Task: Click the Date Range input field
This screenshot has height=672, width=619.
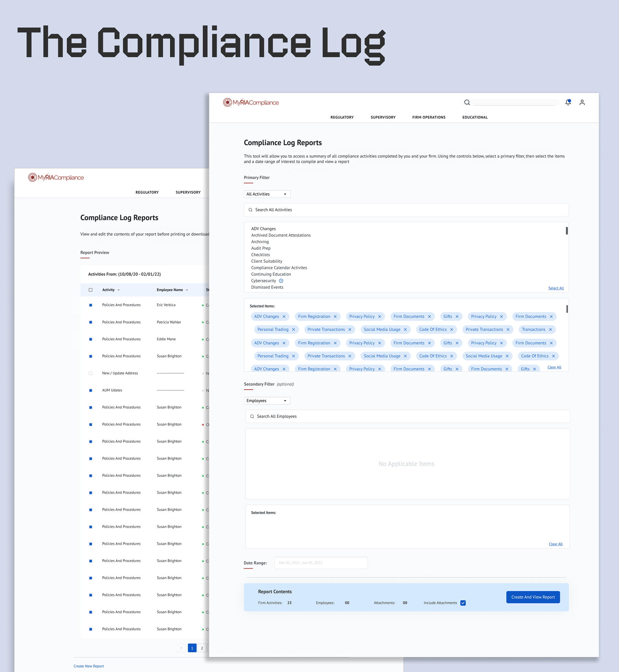Action: coord(321,563)
